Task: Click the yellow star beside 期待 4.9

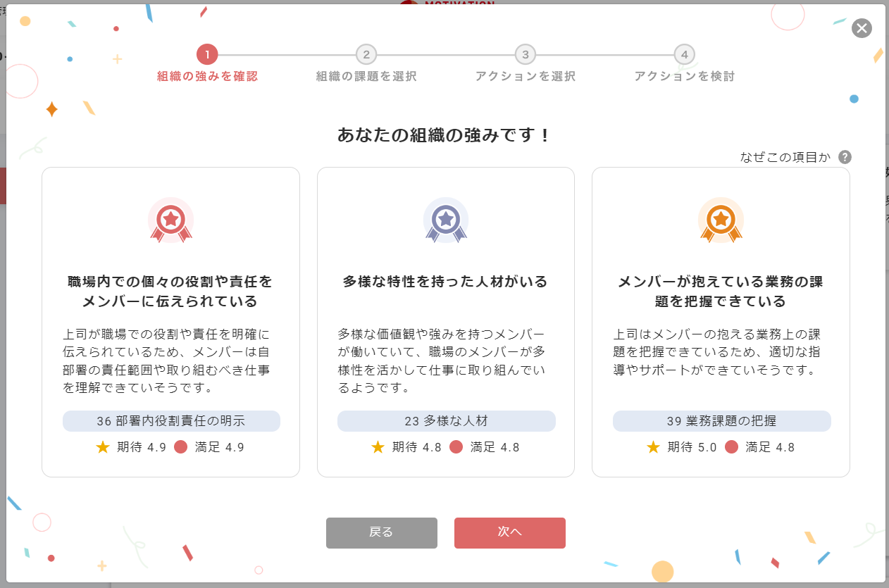Action: 103,446
